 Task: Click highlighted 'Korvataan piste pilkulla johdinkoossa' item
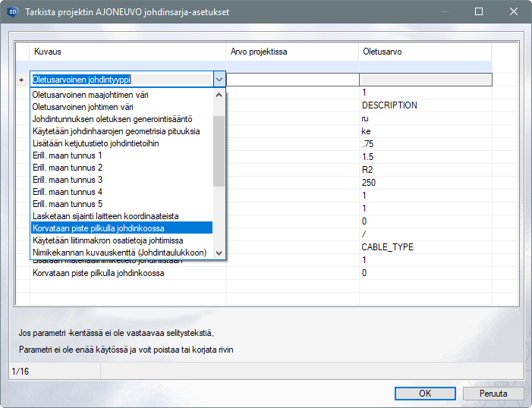coord(99,228)
